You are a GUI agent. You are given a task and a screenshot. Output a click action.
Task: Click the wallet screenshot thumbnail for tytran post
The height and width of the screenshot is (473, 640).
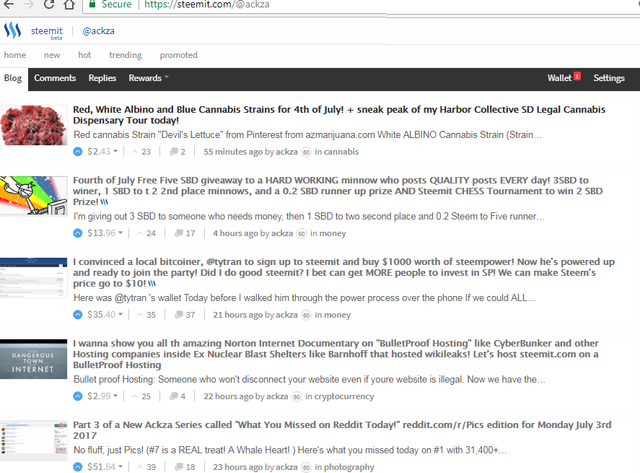(33, 278)
